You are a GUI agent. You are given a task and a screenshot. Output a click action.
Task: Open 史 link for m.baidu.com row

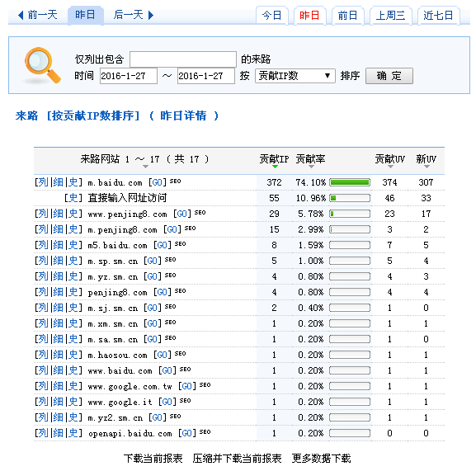click(73, 182)
